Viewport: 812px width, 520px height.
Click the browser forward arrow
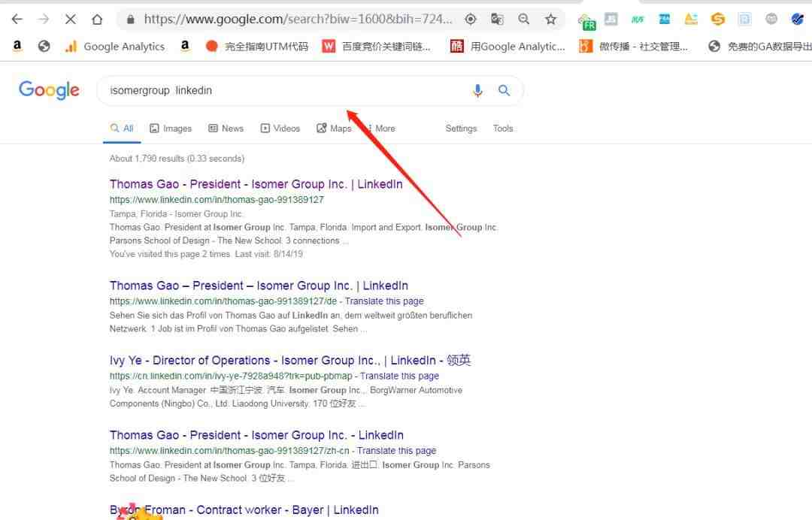coord(44,20)
